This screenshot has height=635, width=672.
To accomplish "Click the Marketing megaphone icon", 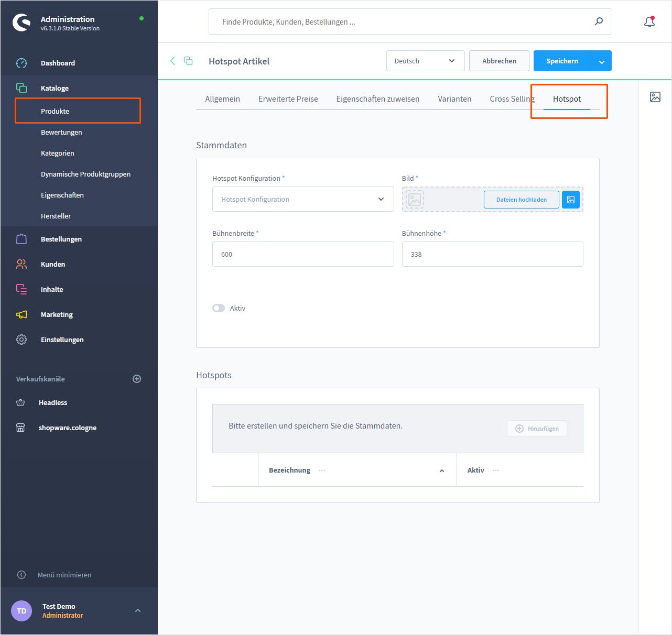I will tap(21, 314).
